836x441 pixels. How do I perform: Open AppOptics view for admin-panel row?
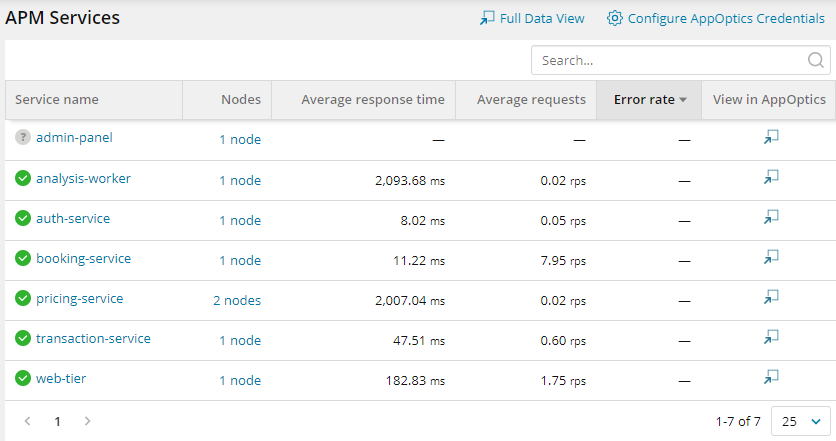(x=771, y=137)
